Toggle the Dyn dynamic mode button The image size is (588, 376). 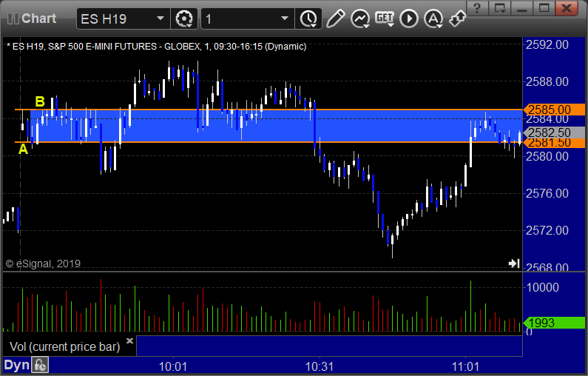16,365
